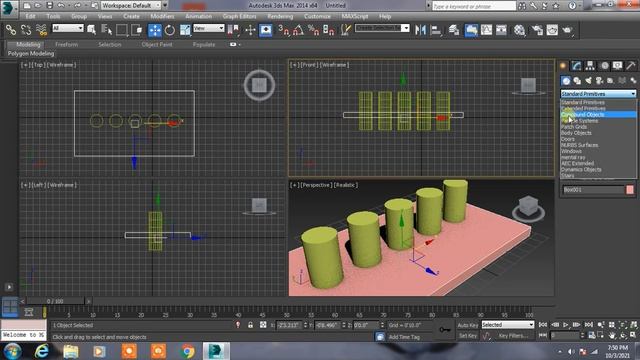Screen dimensions: 640x360
Task: Activate the Select and Move tool
Action: [x=155, y=30]
